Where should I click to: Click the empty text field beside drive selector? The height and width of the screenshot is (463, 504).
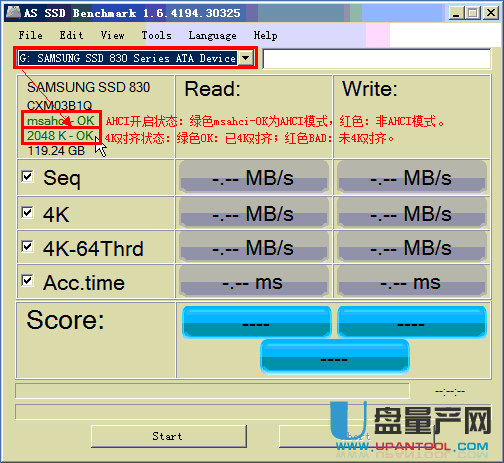pos(377,59)
